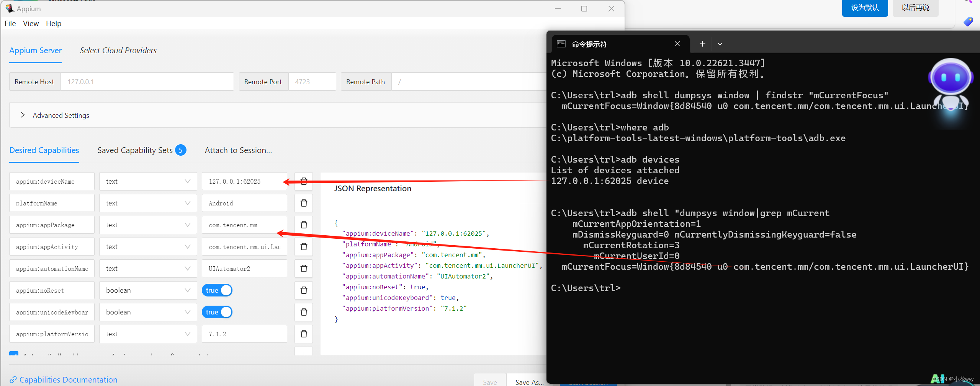
Task: Edit the appActivity value field
Action: [244, 247]
